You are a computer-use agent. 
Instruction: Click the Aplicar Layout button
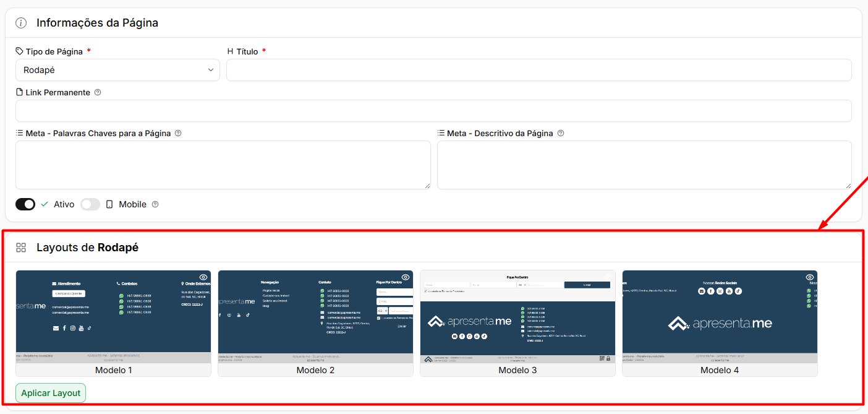(x=51, y=393)
